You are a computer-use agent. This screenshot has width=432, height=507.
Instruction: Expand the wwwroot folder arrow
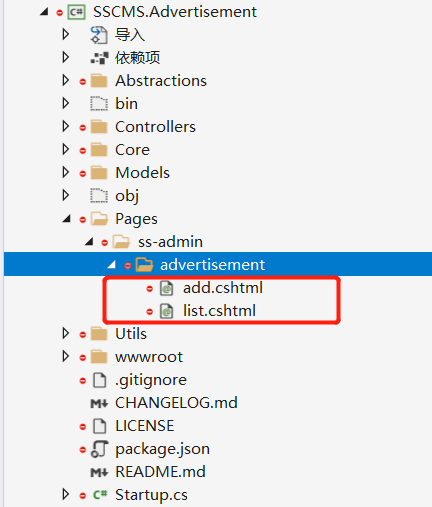click(x=66, y=357)
